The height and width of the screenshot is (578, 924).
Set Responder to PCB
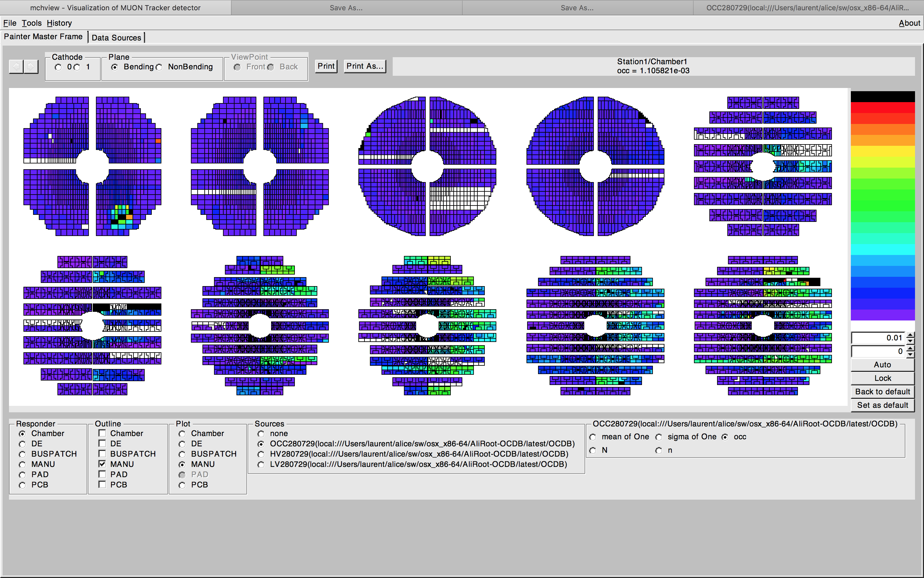click(x=22, y=485)
